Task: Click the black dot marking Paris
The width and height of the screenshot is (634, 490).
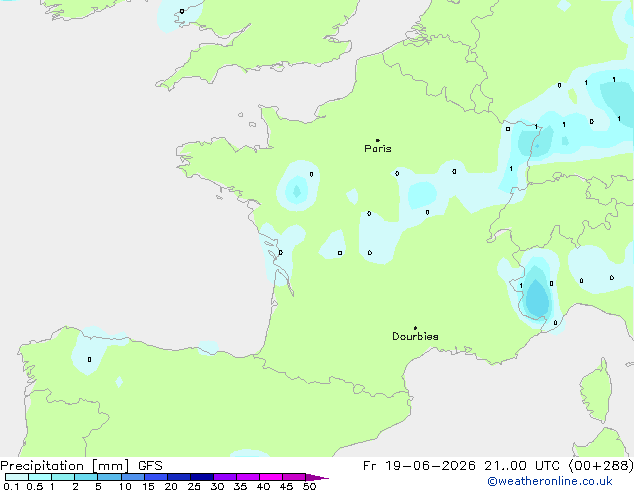Action: pyautogui.click(x=378, y=140)
